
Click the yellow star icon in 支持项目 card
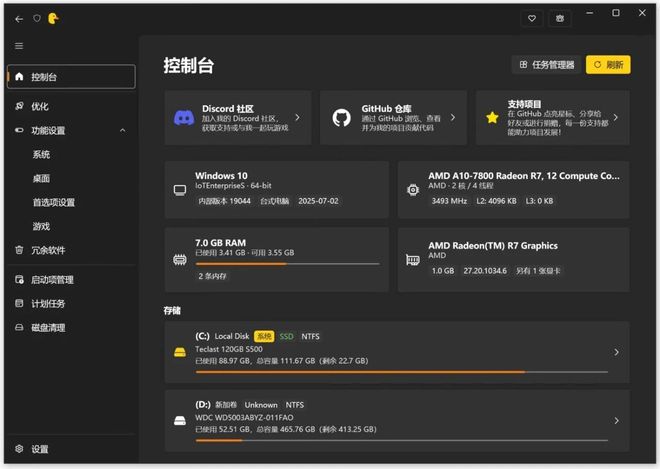pos(492,117)
